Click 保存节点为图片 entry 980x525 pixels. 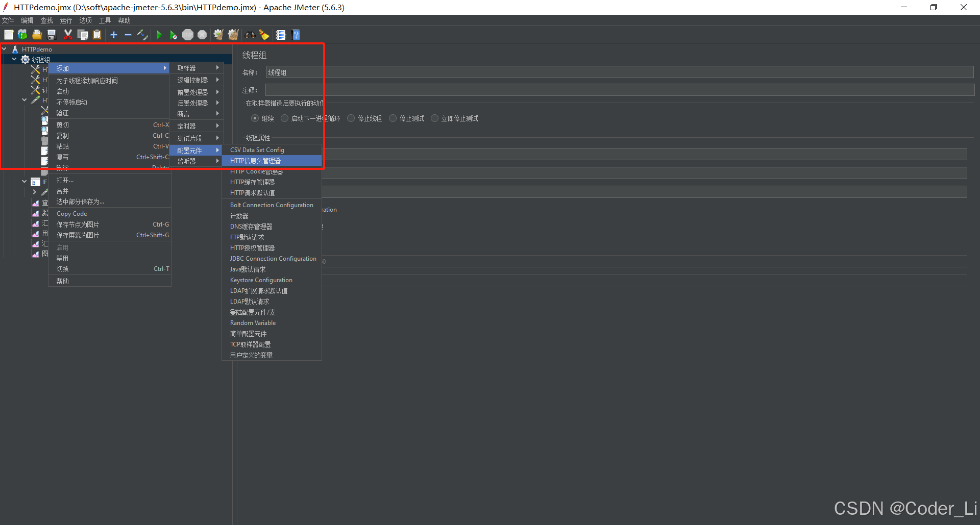[x=110, y=224]
